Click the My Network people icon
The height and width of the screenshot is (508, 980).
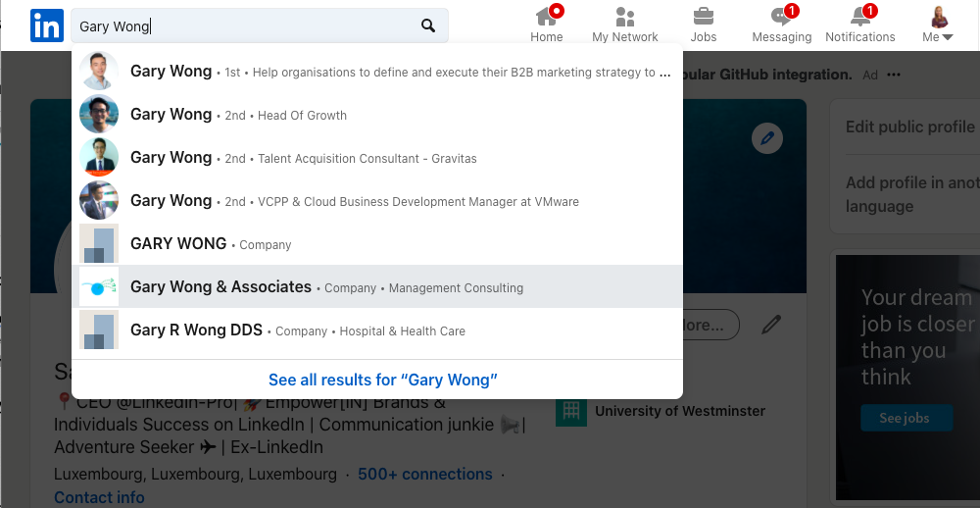click(x=625, y=17)
